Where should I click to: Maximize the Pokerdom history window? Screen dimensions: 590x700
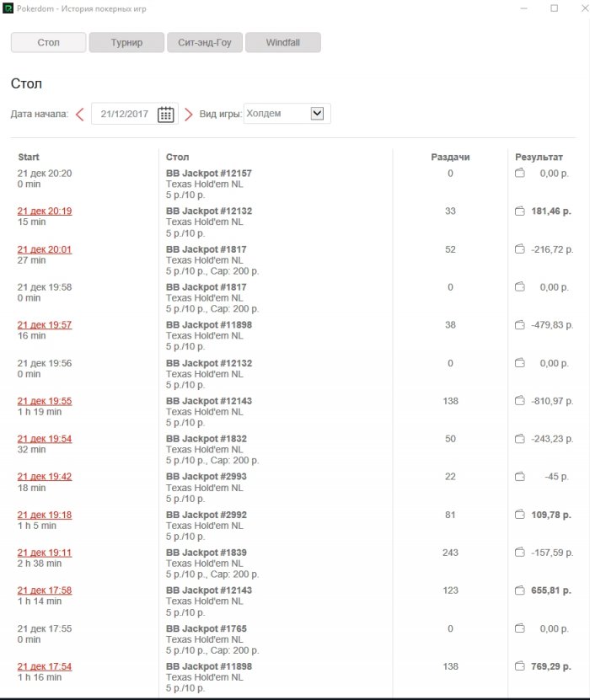click(x=554, y=8)
